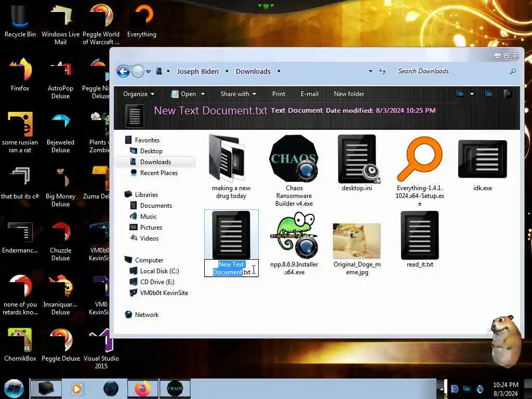Click the Big Money Deluxe desktop icon
The width and height of the screenshot is (532, 399).
click(x=60, y=186)
